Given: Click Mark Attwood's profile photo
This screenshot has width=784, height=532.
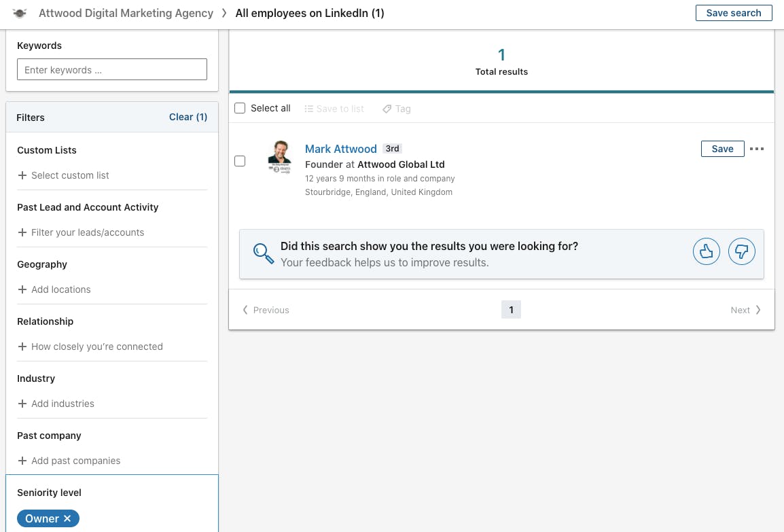Looking at the screenshot, I should click(x=279, y=157).
